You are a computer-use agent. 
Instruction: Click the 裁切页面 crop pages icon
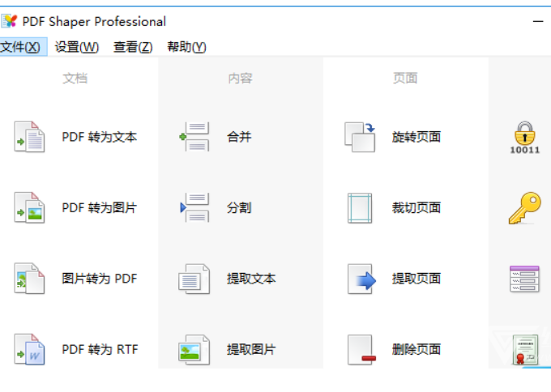click(x=360, y=207)
